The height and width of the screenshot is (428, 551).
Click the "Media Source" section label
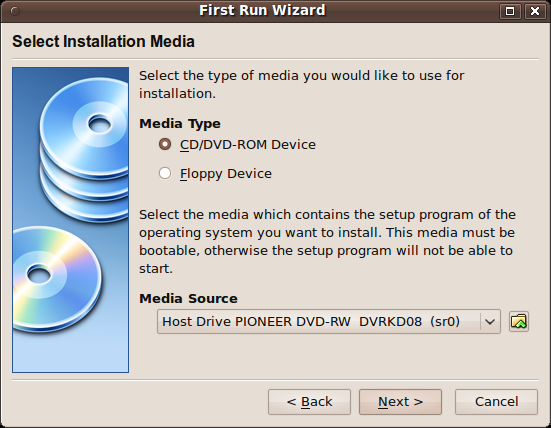tap(188, 298)
